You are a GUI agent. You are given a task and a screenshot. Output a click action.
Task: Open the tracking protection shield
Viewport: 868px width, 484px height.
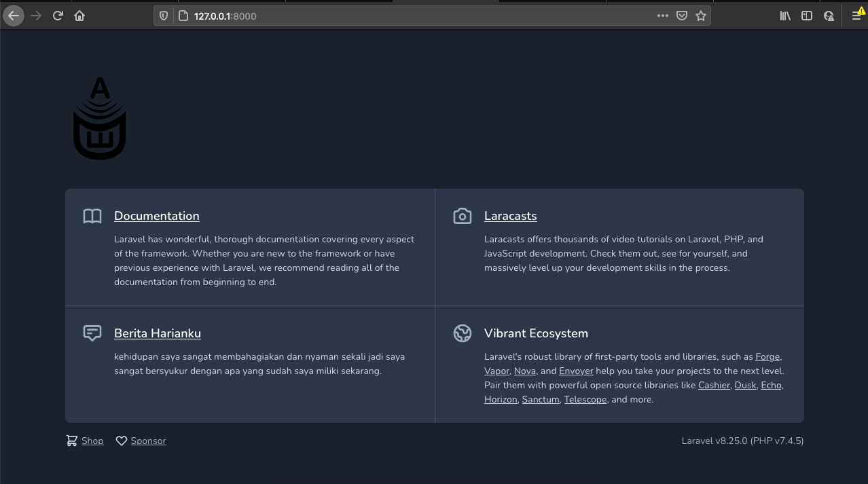click(163, 16)
